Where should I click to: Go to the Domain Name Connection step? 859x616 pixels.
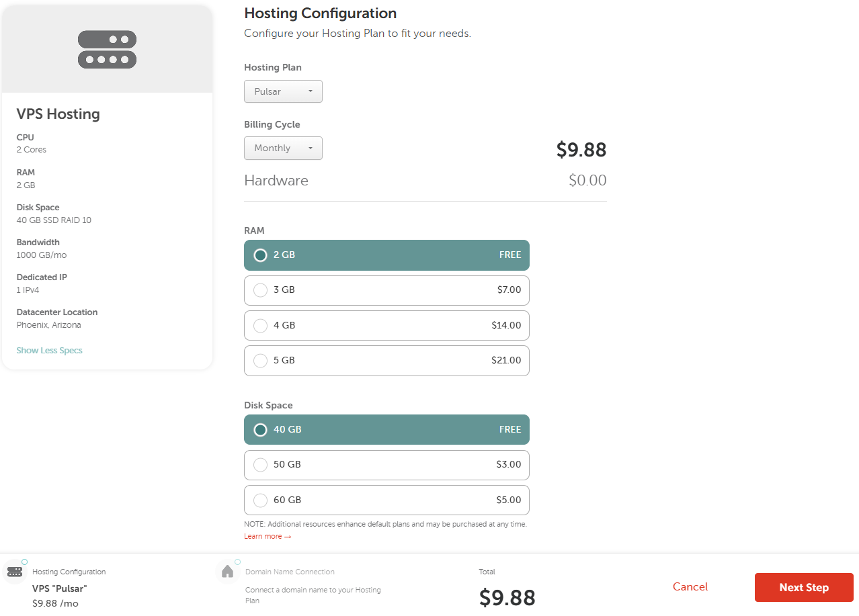290,572
